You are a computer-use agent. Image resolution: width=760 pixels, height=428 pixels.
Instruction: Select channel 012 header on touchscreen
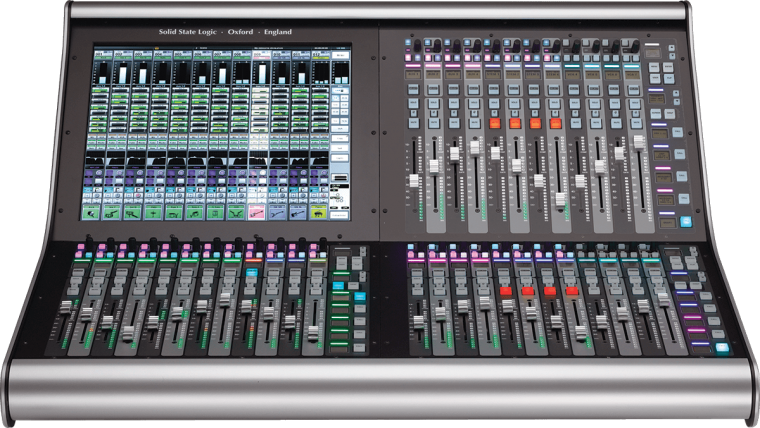click(320, 54)
